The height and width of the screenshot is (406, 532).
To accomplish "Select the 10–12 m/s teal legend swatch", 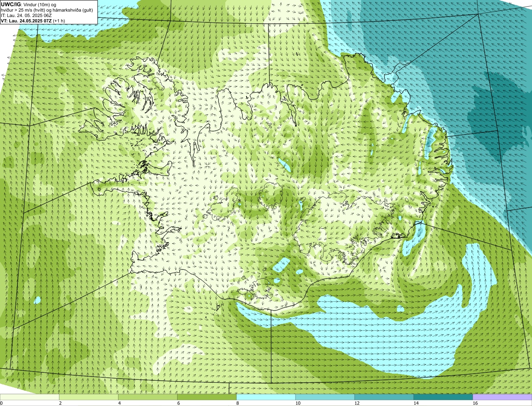I will 325,397.
